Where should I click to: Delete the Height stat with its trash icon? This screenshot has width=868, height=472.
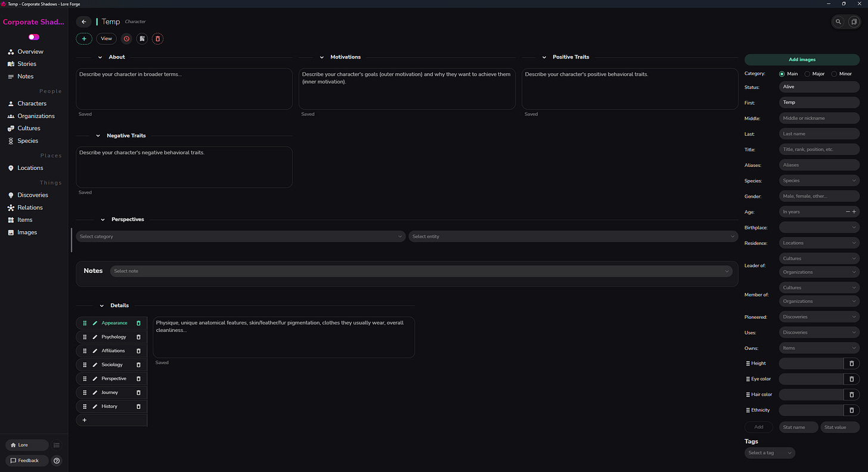(x=851, y=364)
